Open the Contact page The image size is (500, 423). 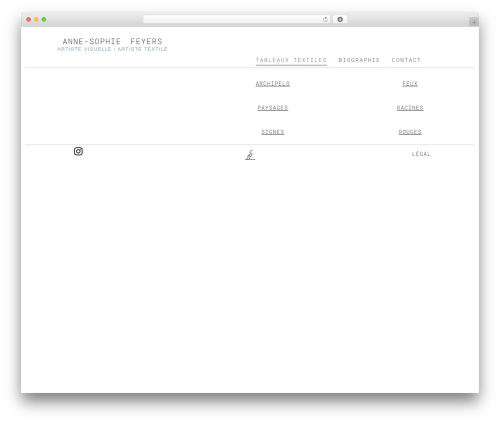[406, 60]
